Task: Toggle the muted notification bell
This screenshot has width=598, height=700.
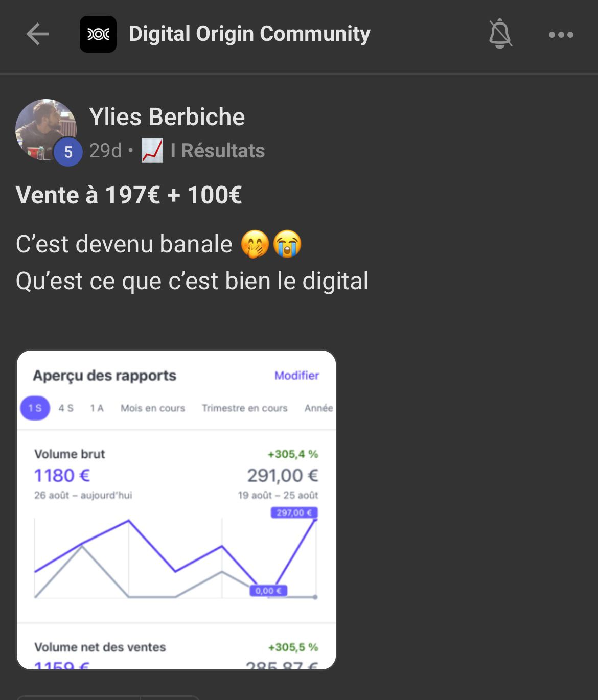Action: [500, 34]
